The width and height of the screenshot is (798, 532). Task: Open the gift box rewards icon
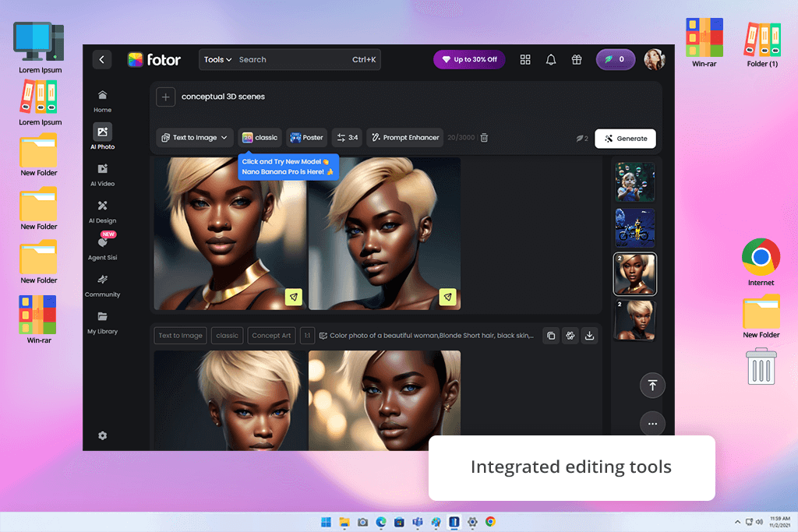pos(577,59)
